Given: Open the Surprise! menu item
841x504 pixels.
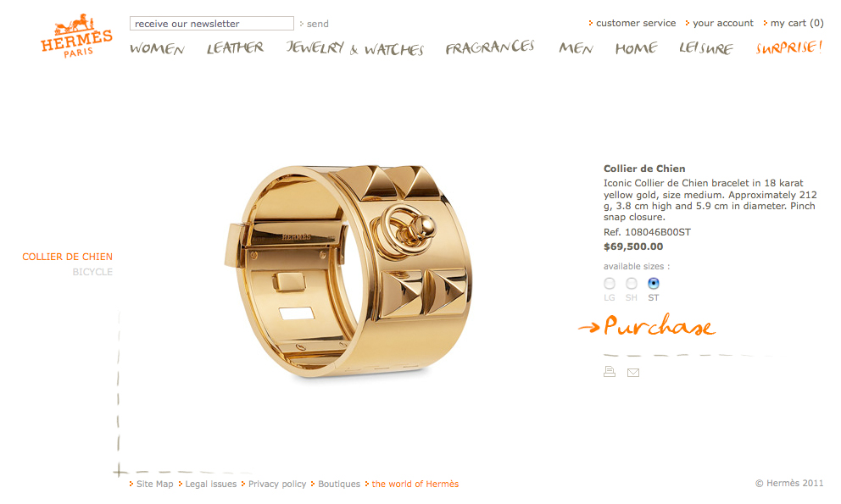Looking at the screenshot, I should coord(789,47).
